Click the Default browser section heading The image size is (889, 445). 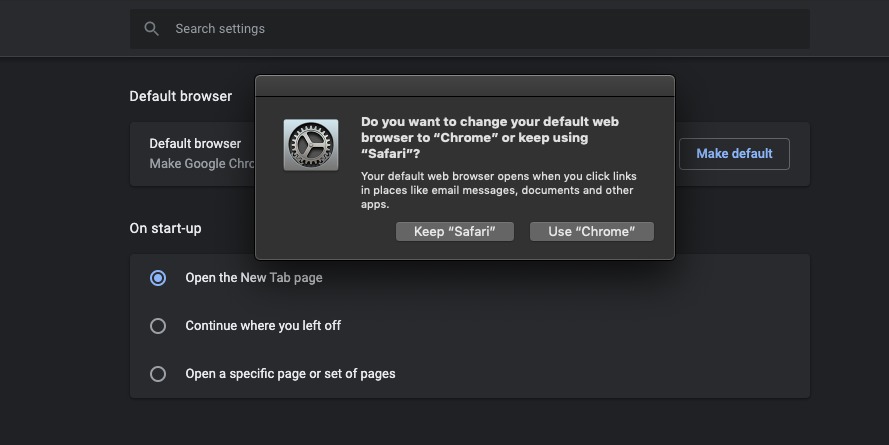(x=180, y=96)
